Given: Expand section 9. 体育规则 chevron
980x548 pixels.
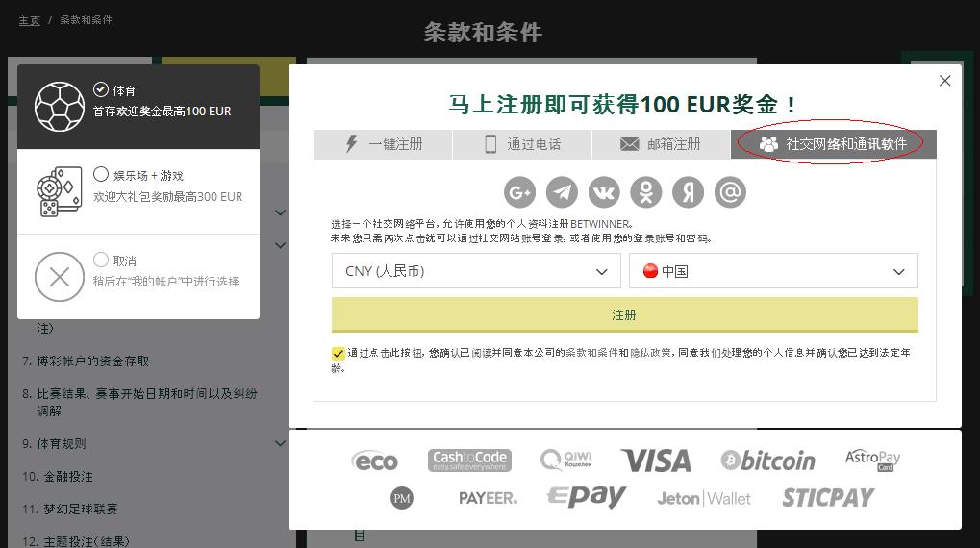Looking at the screenshot, I should (x=280, y=443).
